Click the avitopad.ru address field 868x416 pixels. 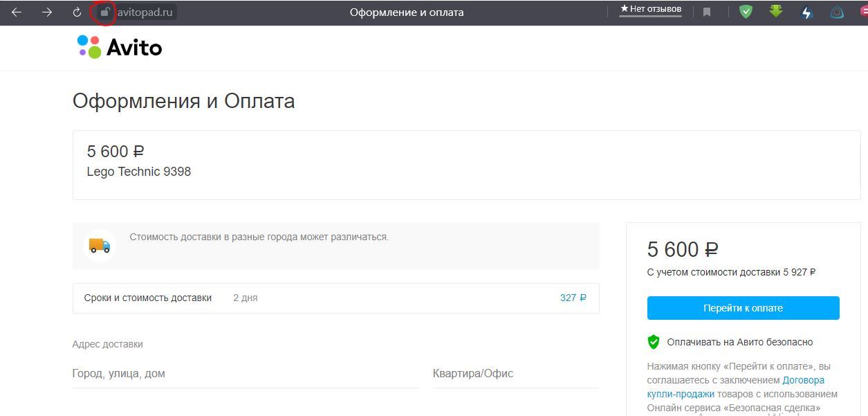point(145,12)
